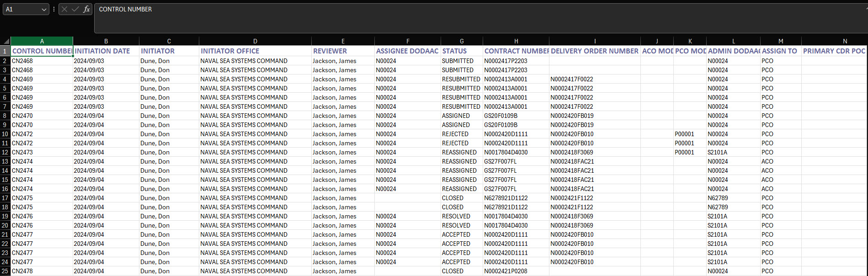This screenshot has height=276, width=868.
Task: Select the P00001 cell in row 10
Action: [x=689, y=134]
